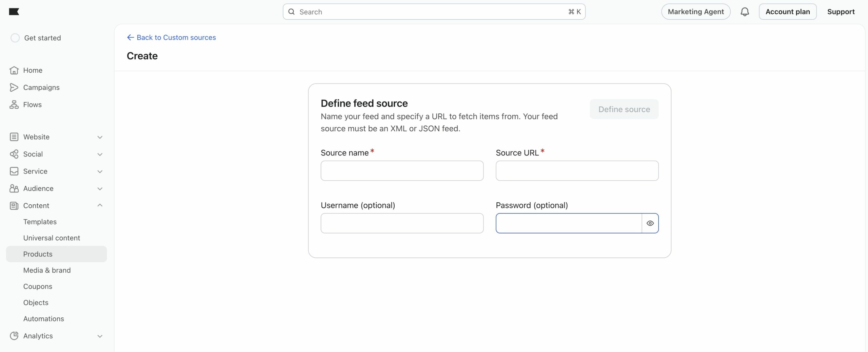The image size is (868, 352).
Task: Expand the Service section chevron
Action: (x=100, y=171)
